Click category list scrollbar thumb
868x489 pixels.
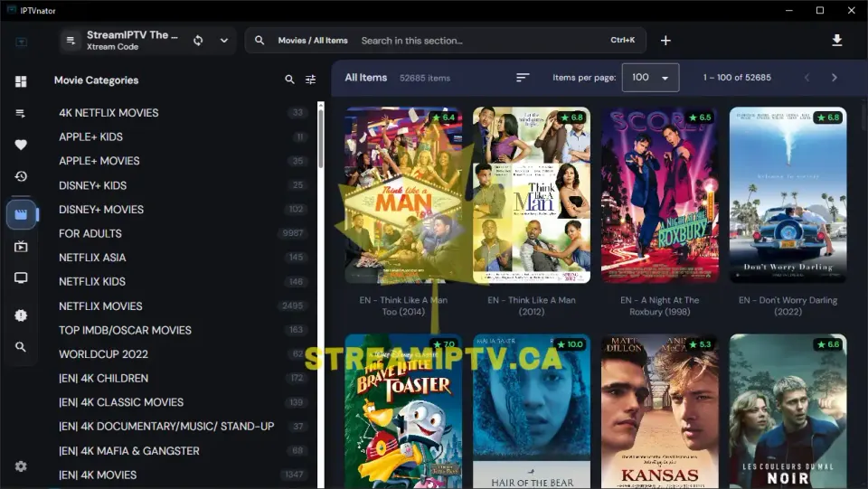coord(320,138)
